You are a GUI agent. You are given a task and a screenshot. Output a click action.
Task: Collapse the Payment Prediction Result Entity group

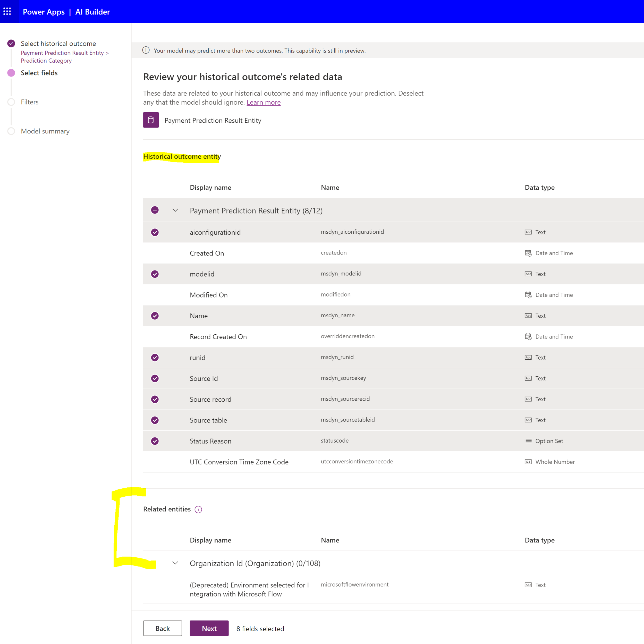coord(175,210)
